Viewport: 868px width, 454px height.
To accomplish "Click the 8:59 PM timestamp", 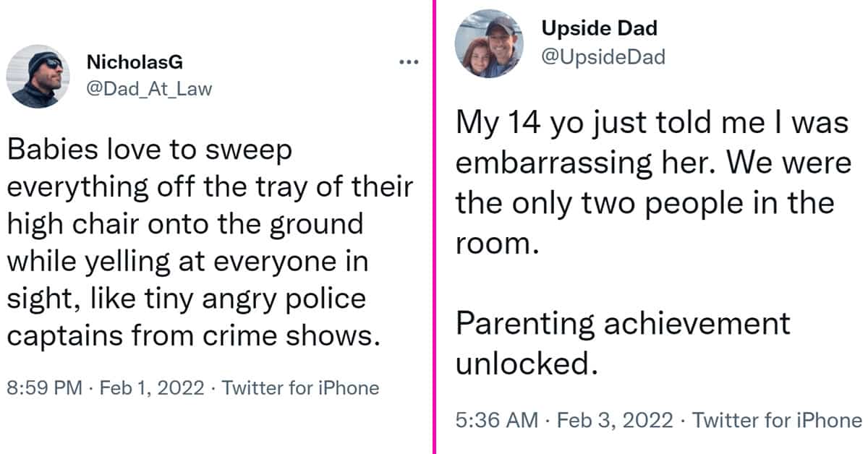I will point(43,388).
